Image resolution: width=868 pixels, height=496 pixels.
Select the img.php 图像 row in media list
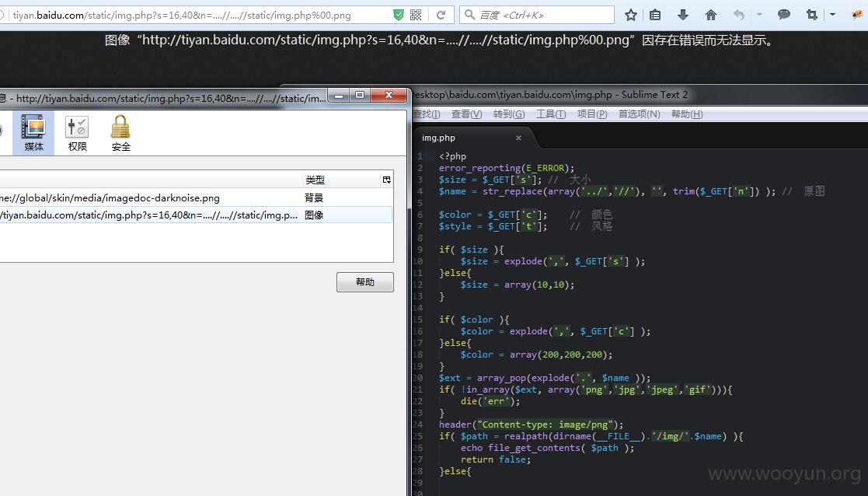tap(196, 215)
